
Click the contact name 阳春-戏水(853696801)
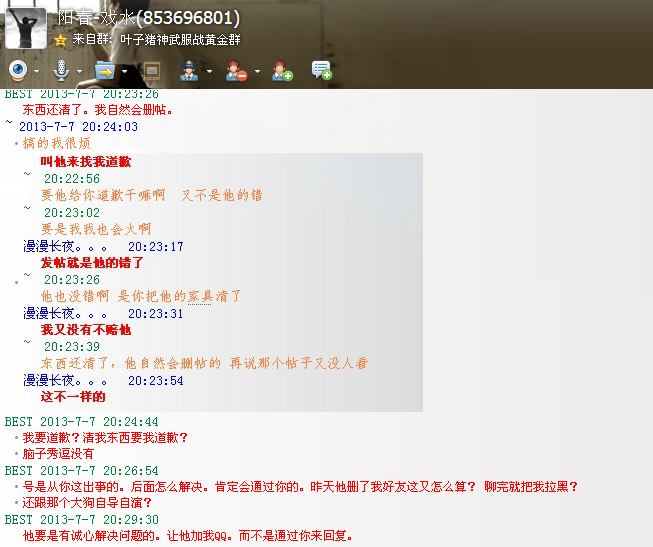tap(148, 18)
